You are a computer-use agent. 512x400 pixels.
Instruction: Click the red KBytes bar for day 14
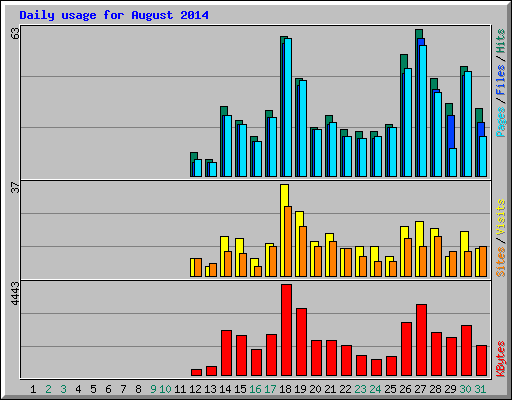pos(226,353)
